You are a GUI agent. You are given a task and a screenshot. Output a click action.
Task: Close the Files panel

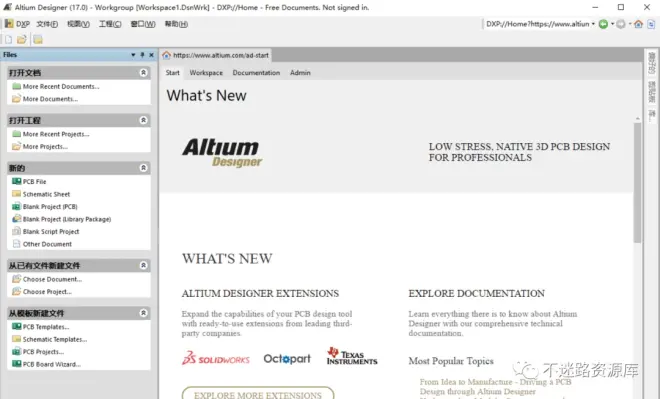click(x=152, y=55)
